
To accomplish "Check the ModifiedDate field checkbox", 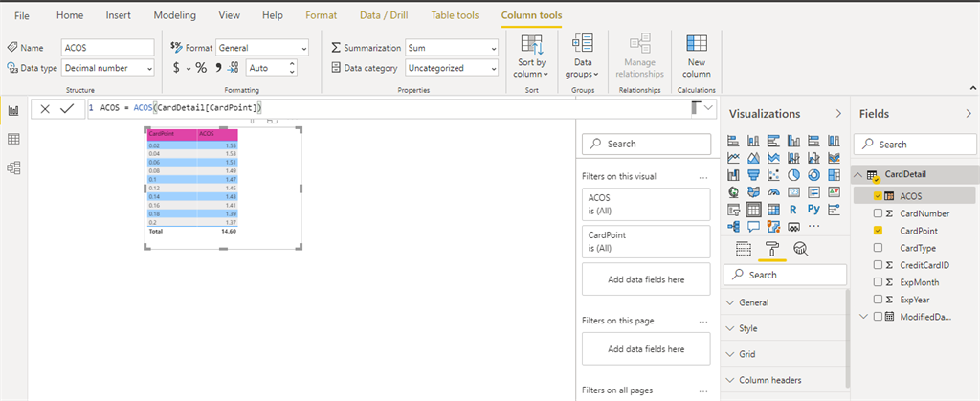I will point(879,317).
